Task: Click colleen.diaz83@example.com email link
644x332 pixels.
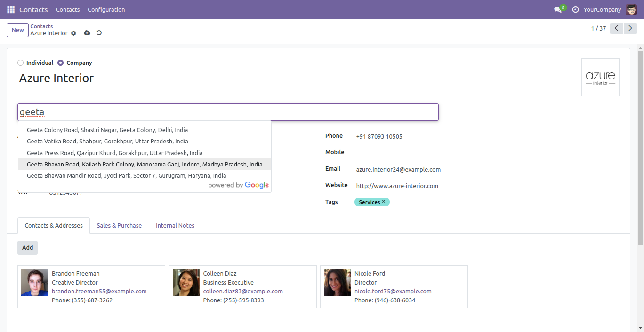Action: click(243, 291)
